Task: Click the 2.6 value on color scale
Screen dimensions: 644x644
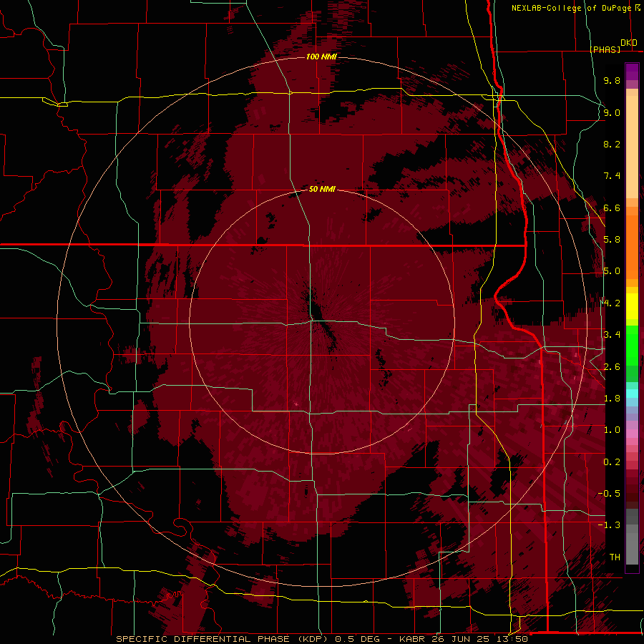Action: [612, 367]
